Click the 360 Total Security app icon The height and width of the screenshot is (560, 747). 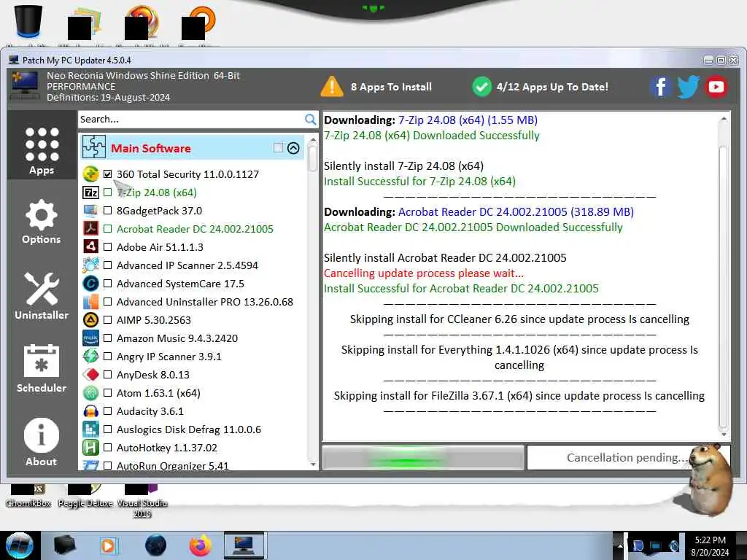click(x=90, y=174)
